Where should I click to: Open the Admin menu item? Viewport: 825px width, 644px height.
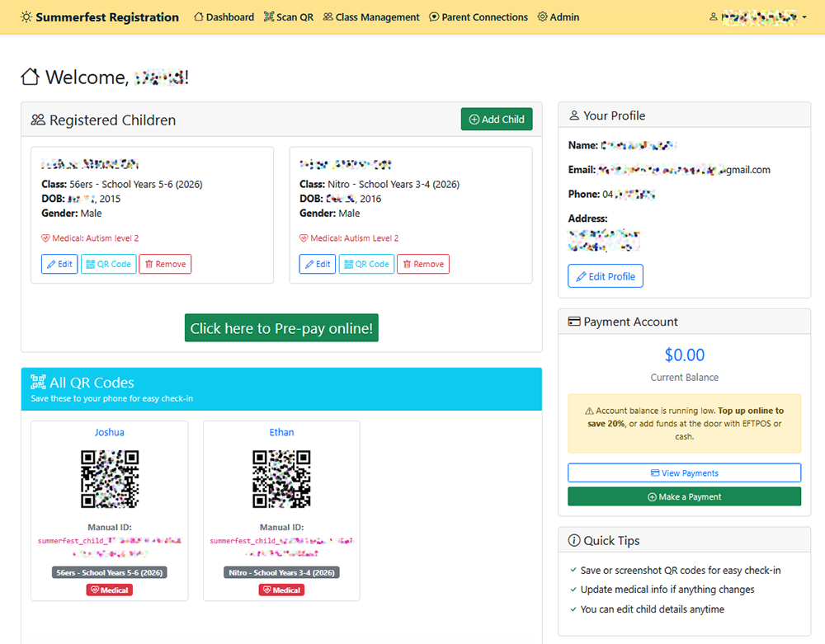(559, 16)
